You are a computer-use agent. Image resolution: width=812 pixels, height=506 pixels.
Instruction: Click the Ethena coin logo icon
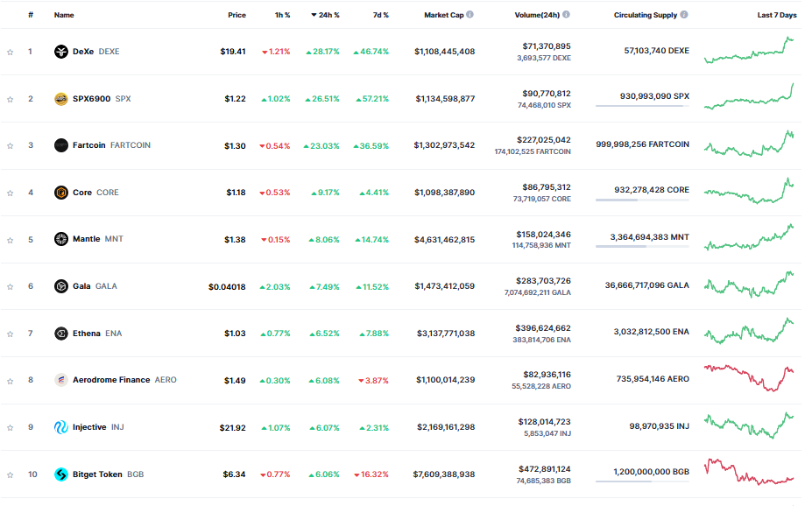[x=61, y=334]
